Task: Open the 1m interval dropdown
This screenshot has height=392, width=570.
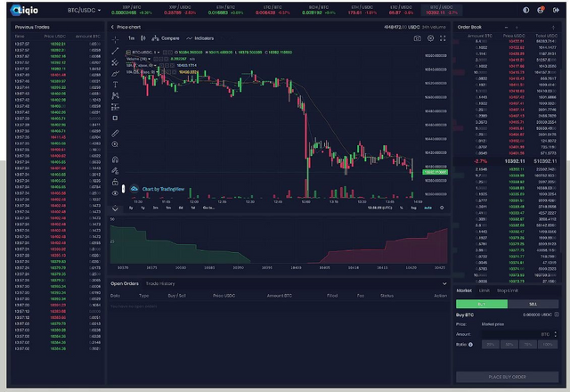Action: (131, 38)
